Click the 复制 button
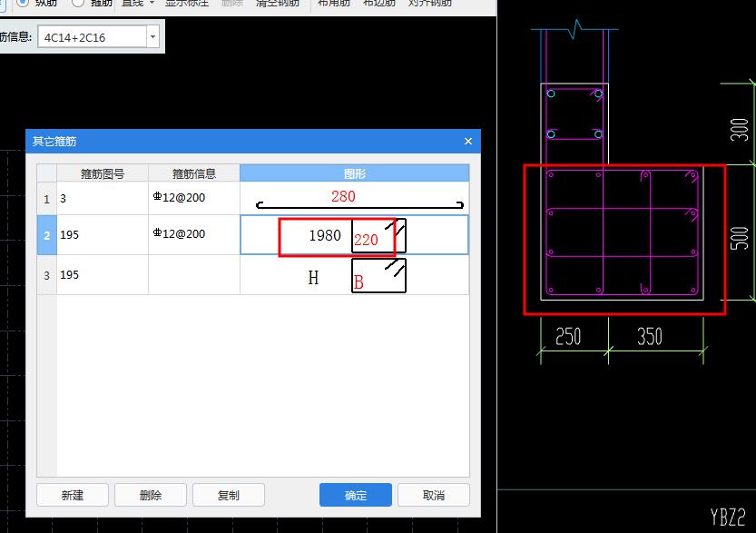The image size is (756, 533). tap(229, 495)
